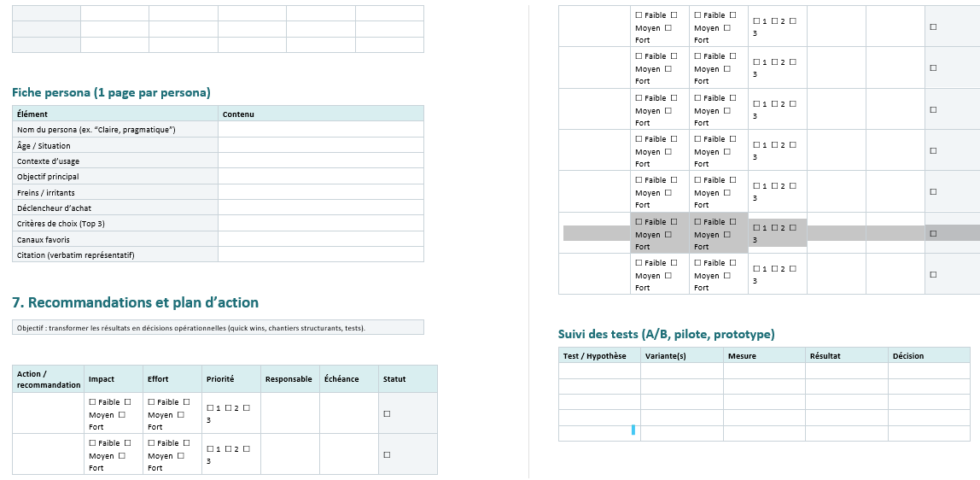
Task: Click the Échéance column header
Action: tap(341, 379)
